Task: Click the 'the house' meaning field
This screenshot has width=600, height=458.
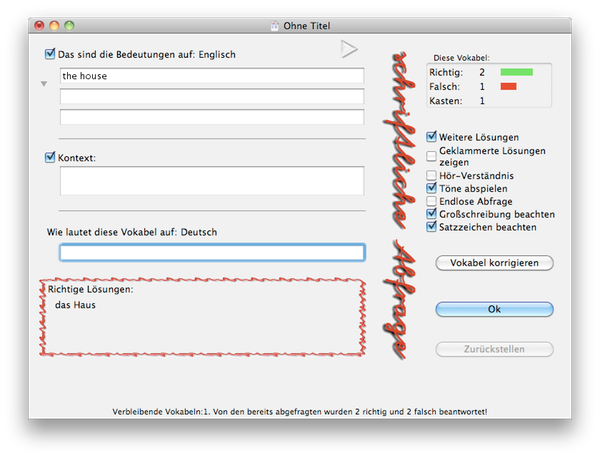Action: [212, 76]
